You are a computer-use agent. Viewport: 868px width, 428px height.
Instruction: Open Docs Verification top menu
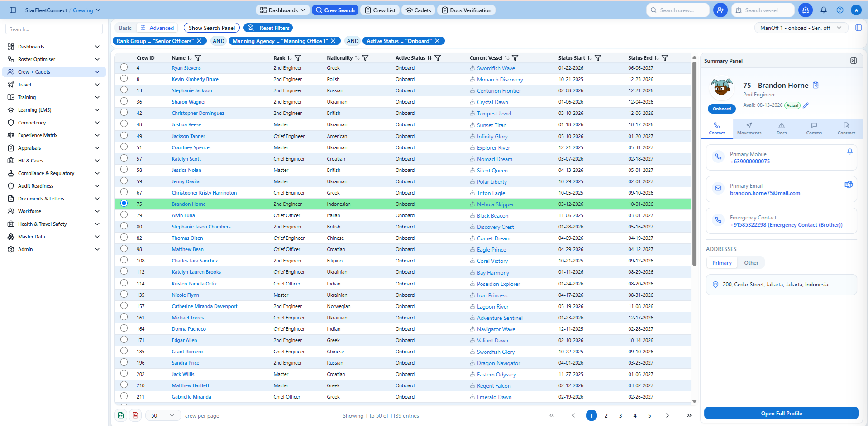[x=467, y=10]
